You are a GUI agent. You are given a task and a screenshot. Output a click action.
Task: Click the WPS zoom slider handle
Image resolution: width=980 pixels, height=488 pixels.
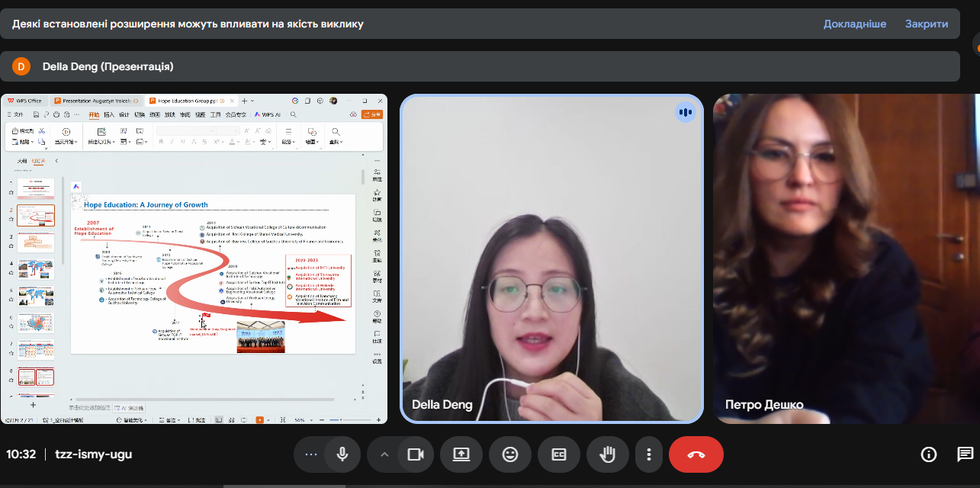tap(341, 420)
